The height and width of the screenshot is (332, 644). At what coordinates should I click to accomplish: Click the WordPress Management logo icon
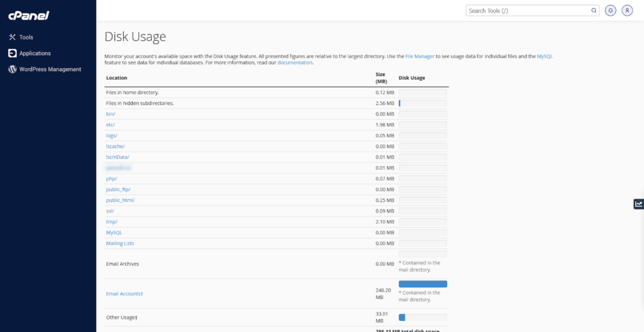pos(12,69)
